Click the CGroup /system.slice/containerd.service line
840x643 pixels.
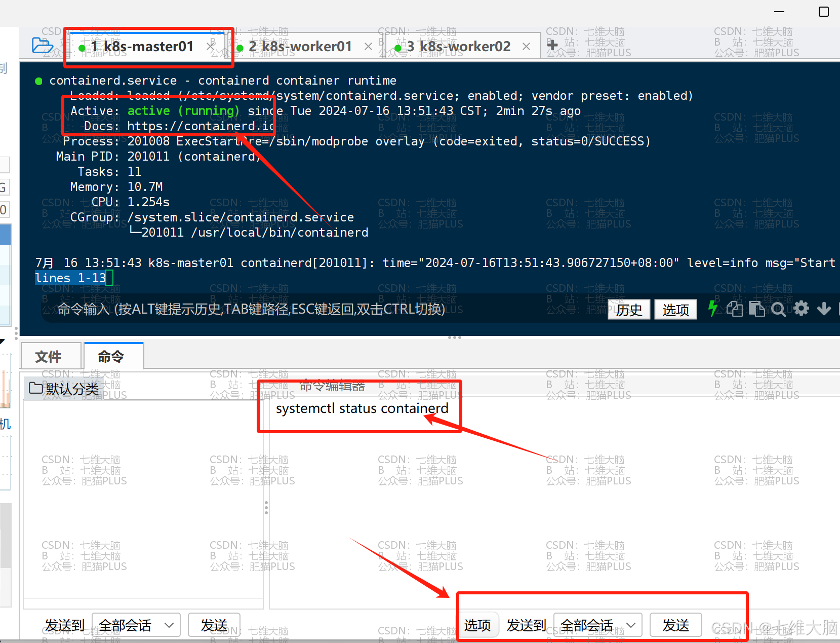212,217
